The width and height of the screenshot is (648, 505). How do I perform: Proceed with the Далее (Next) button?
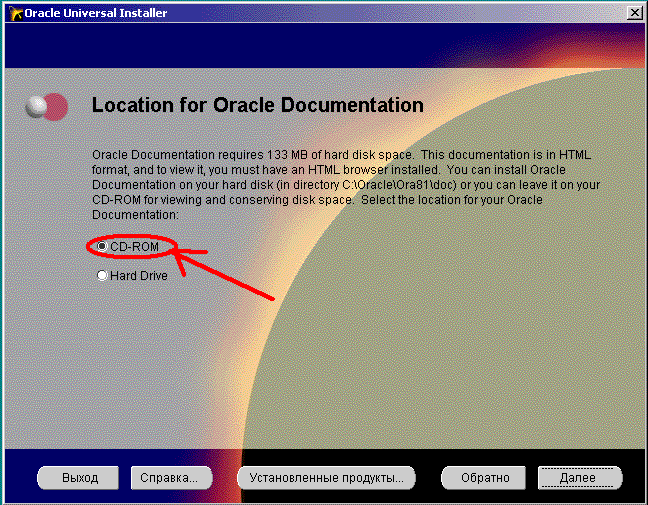pos(578,478)
